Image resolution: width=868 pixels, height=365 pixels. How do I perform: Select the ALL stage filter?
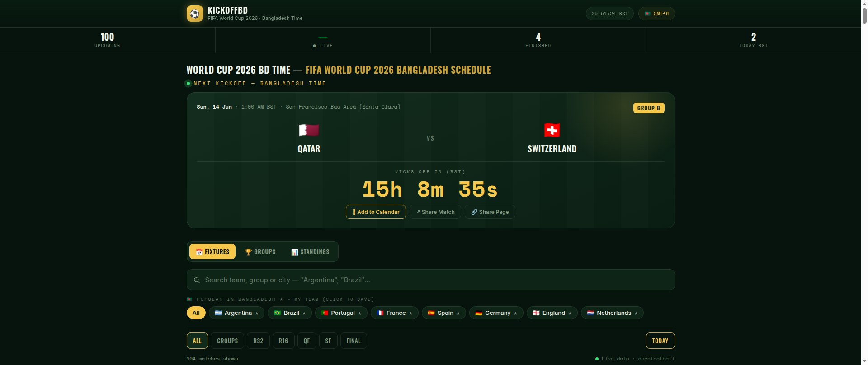click(x=197, y=341)
